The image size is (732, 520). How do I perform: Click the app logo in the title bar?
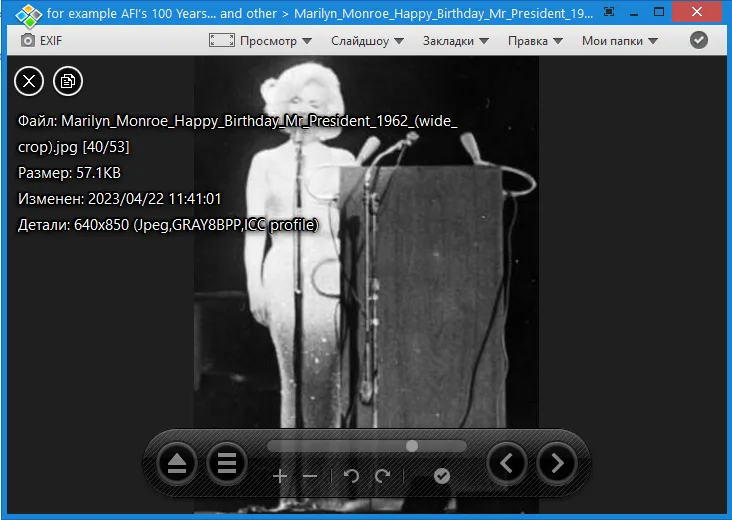(x=29, y=15)
